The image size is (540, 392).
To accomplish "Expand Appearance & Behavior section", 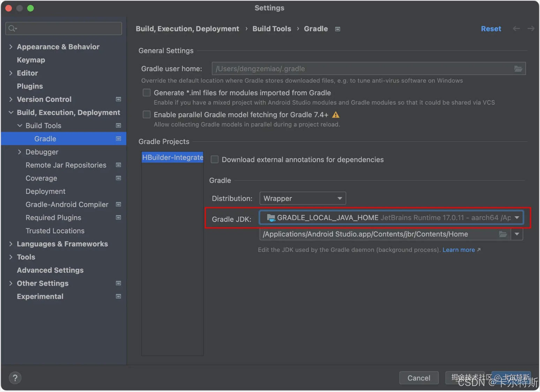I will [11, 47].
